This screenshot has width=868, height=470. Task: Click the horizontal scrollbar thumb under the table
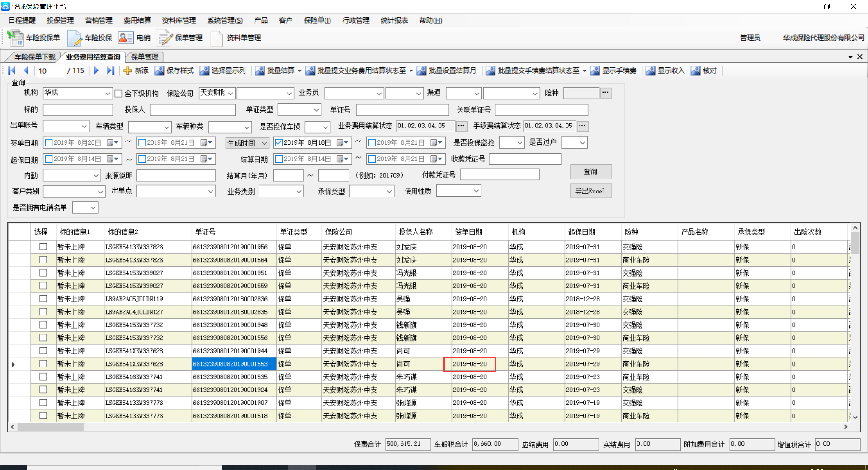point(50,427)
